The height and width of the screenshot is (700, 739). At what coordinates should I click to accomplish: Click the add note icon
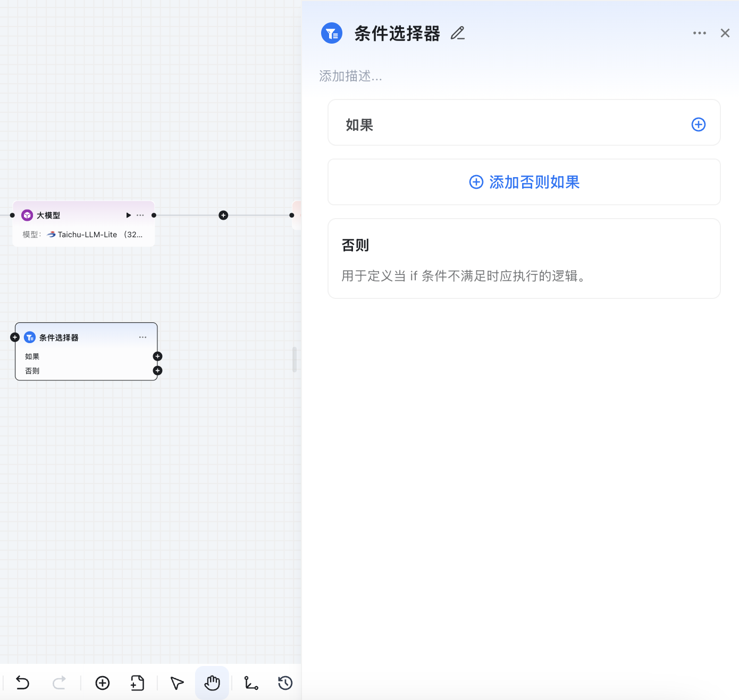tap(137, 683)
